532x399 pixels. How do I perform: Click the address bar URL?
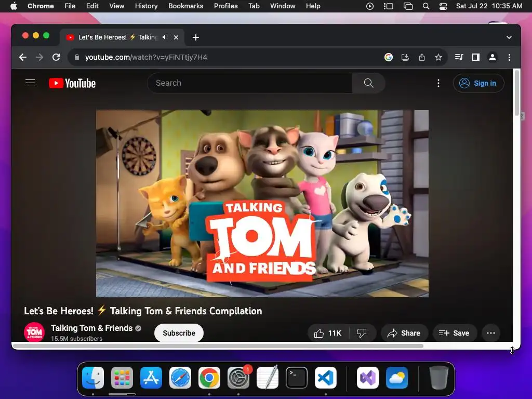(146, 57)
